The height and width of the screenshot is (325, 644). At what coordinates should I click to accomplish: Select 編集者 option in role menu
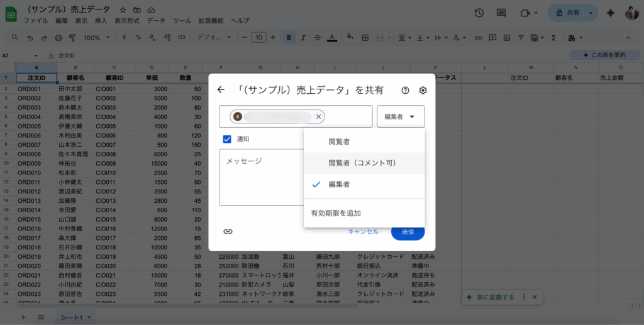pos(364,185)
